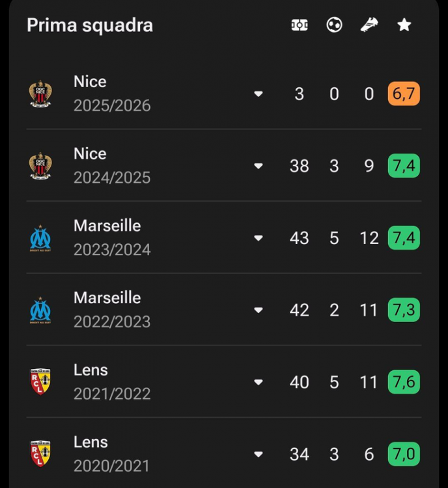Click the goals soccer ball icon
Screen dimensions: 448x488
click(x=334, y=25)
